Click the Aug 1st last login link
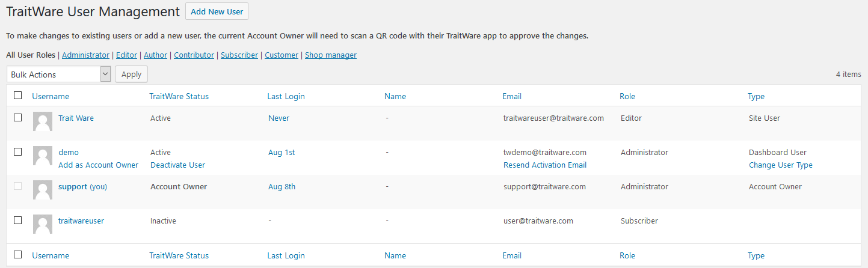Viewport: 868px width, 268px height. 282,153
